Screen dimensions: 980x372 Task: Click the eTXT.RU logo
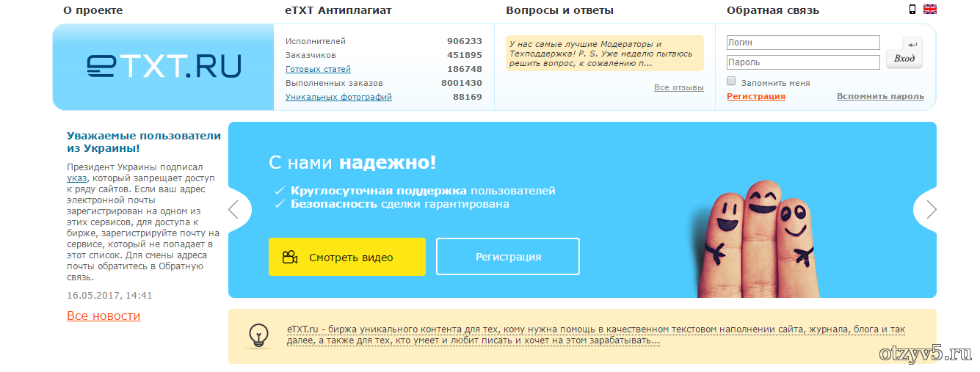point(164,67)
